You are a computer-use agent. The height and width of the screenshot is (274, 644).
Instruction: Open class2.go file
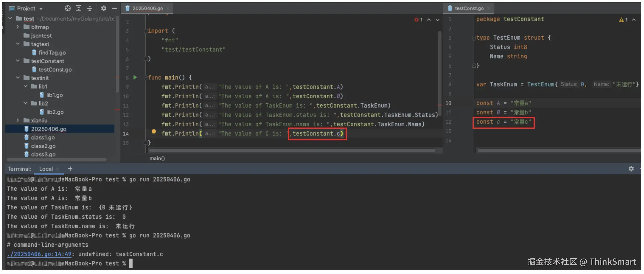[x=43, y=146]
